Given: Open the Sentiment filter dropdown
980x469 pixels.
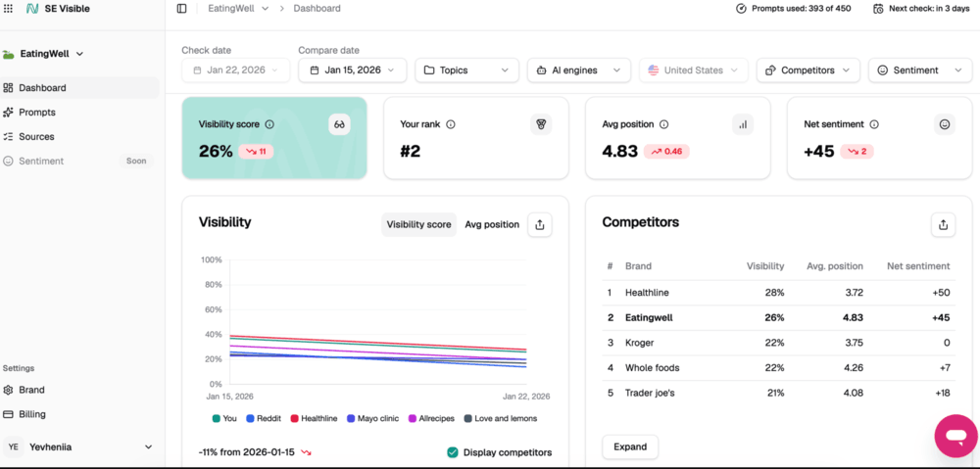Looking at the screenshot, I should (920, 70).
